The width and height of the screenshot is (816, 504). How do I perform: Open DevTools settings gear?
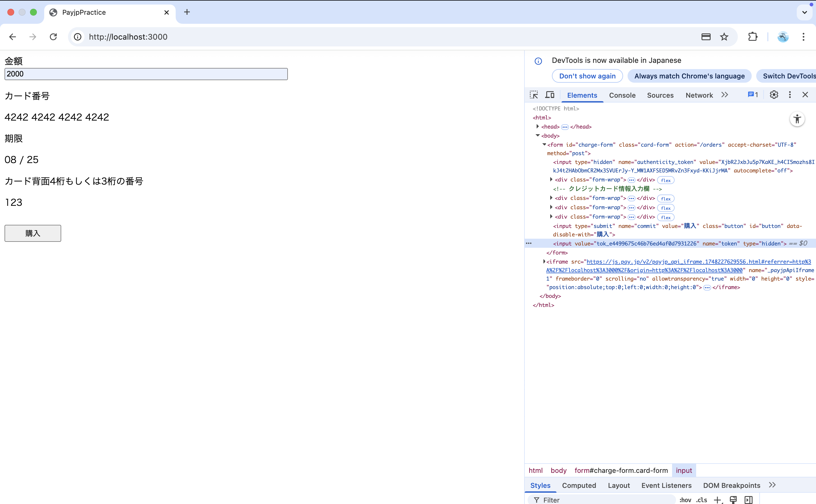click(x=774, y=95)
